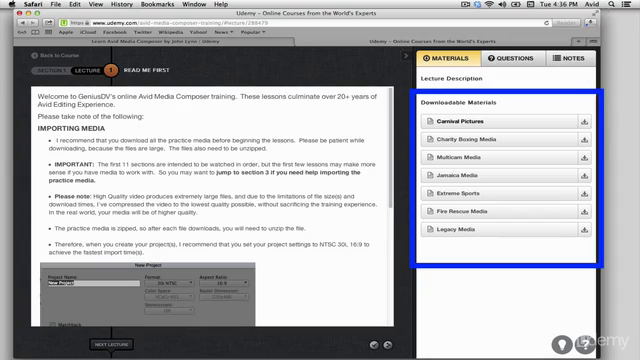Switch to the Materials tab
The image size is (640, 360).
tap(449, 58)
